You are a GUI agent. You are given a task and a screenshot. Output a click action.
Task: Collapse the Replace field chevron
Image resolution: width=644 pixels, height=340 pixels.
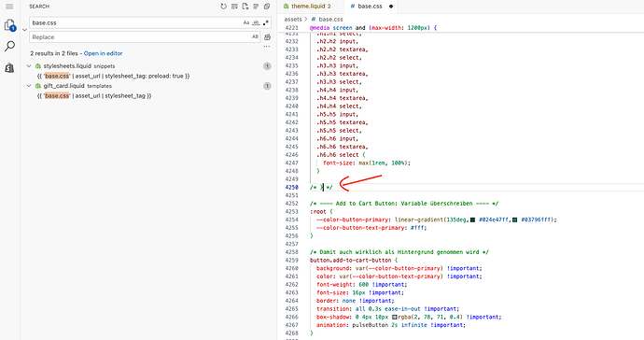coord(24,30)
